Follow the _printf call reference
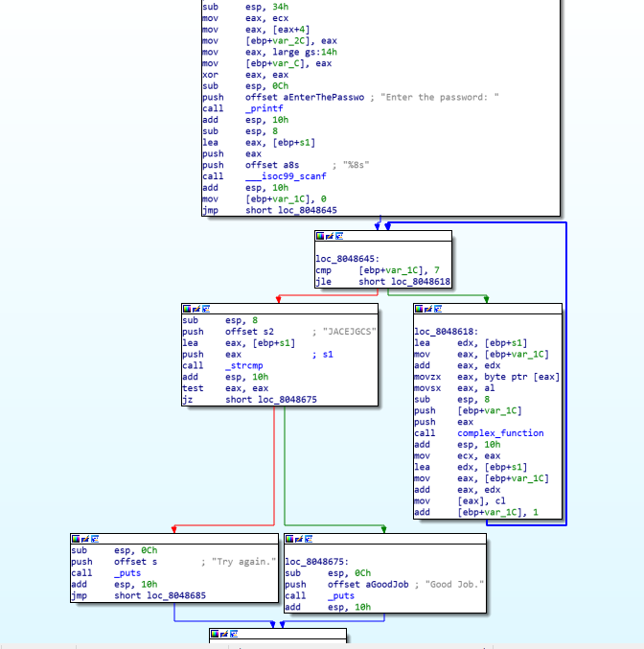Screen dimensions: 644x649 coord(264,108)
